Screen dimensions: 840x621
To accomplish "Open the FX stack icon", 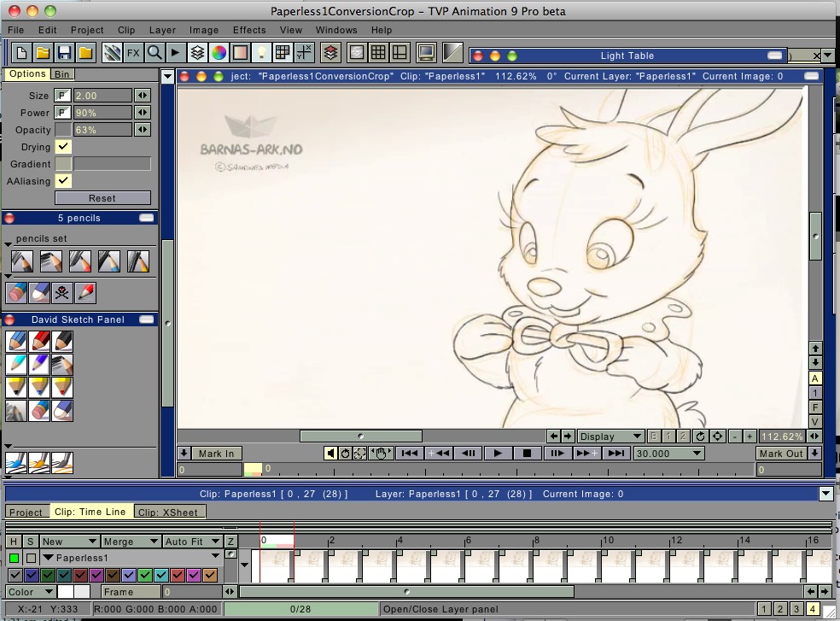I will (x=133, y=53).
